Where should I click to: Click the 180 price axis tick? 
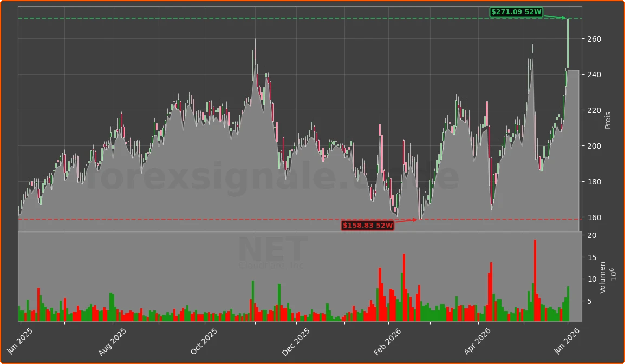[594, 182]
